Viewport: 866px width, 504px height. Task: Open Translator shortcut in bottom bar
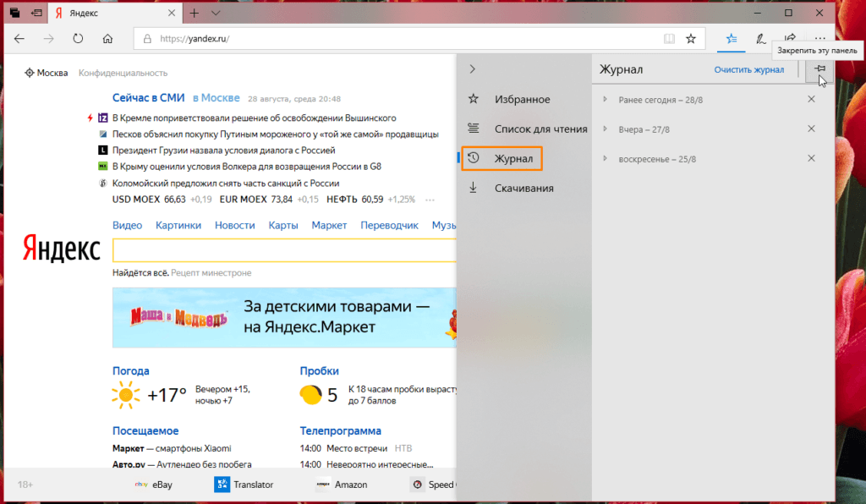[x=244, y=485]
